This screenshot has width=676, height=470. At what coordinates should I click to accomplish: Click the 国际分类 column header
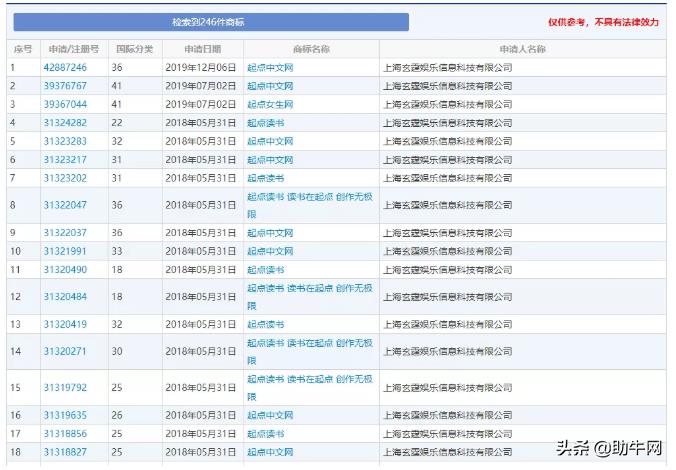pyautogui.click(x=135, y=49)
